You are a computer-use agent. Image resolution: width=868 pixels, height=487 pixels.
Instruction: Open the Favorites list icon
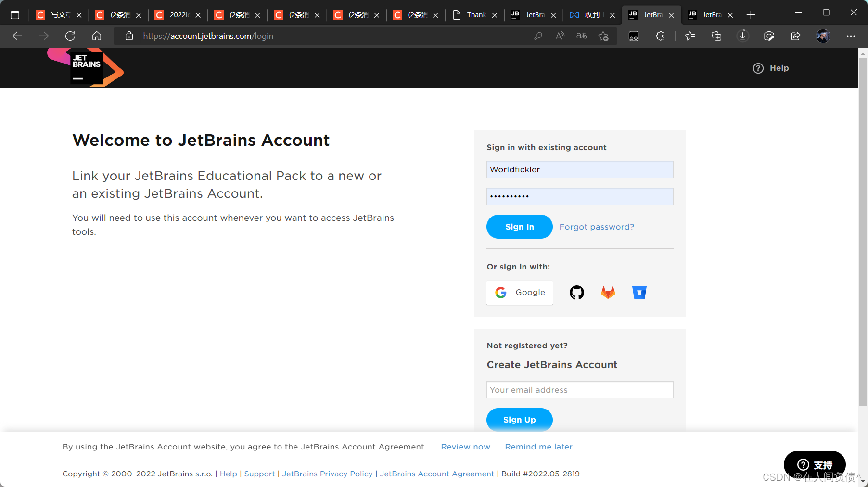690,36
